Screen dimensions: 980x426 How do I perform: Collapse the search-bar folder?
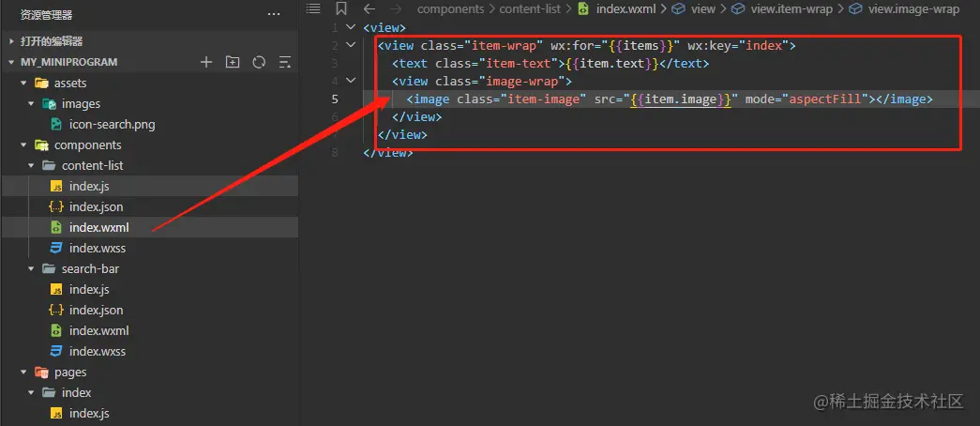click(x=31, y=269)
